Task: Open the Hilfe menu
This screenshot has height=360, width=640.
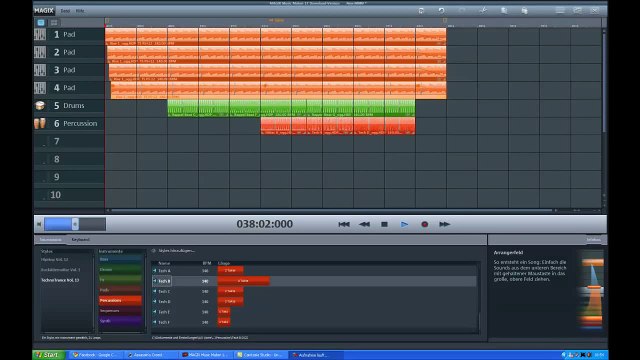Action: click(x=80, y=11)
